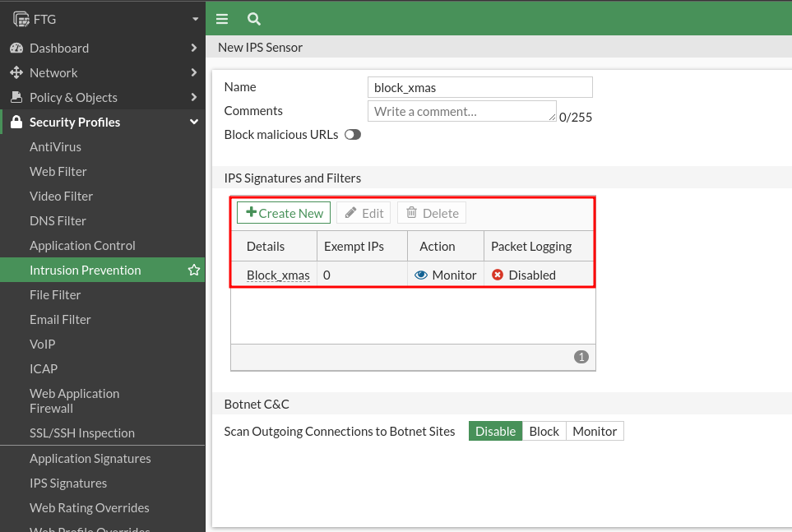This screenshot has width=792, height=532.
Task: Click the Security Profiles lock icon
Action: (16, 122)
